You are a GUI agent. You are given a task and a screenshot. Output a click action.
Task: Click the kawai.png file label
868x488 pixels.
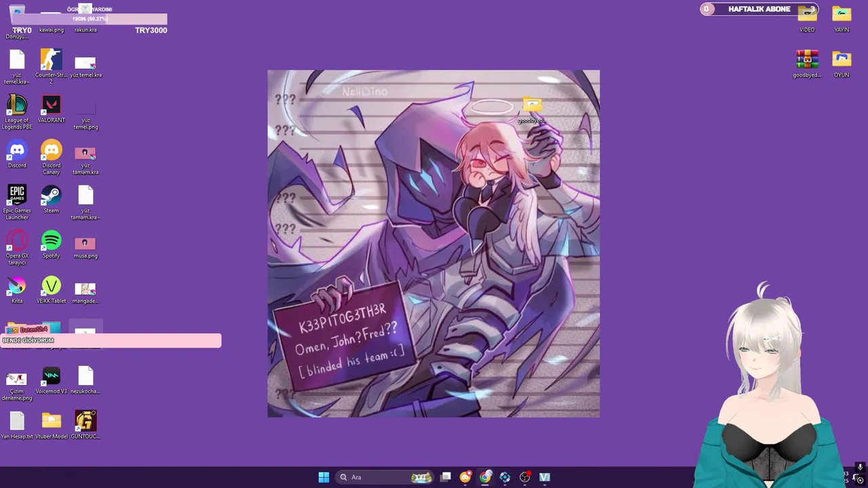[x=52, y=30]
